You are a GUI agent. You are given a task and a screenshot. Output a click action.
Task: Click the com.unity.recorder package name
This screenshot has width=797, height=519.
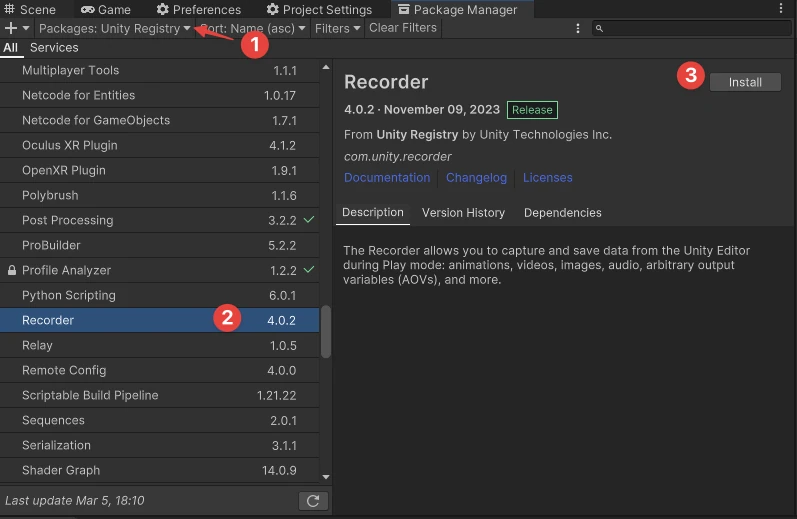[397, 157]
